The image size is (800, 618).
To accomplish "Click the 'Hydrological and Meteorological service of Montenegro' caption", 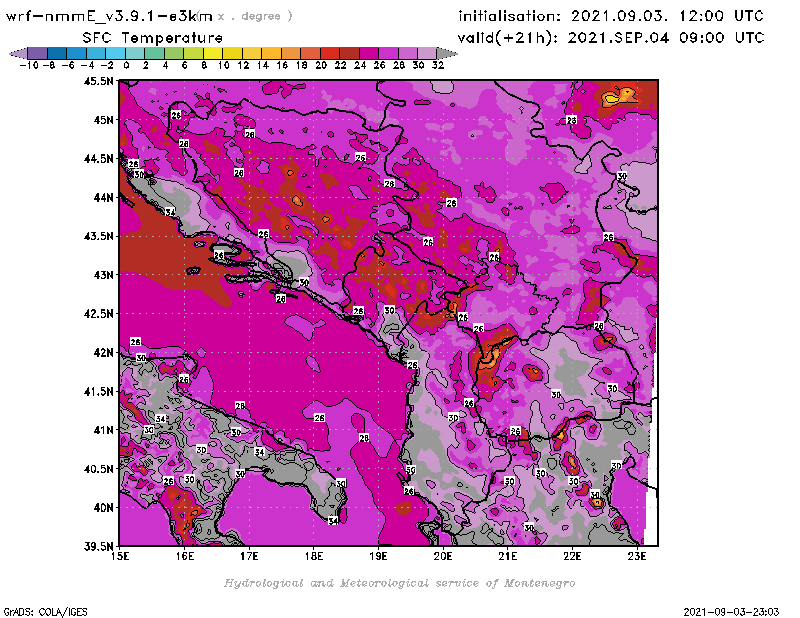I will pyautogui.click(x=399, y=583).
